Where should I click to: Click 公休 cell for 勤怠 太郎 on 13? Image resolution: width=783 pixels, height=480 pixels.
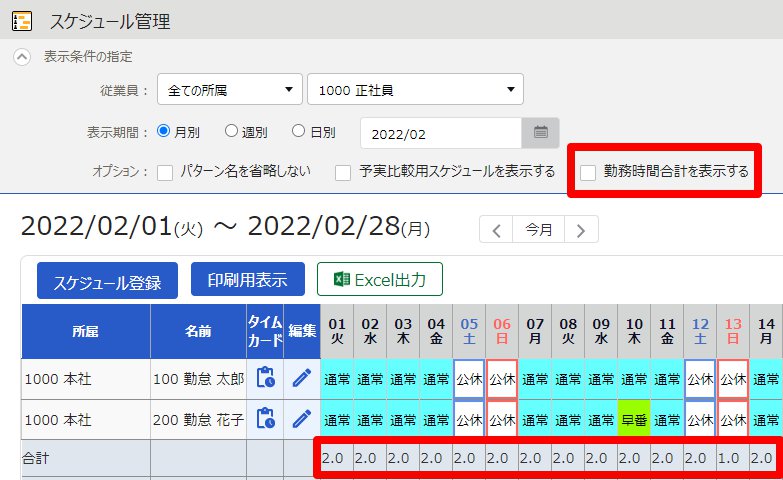(733, 379)
